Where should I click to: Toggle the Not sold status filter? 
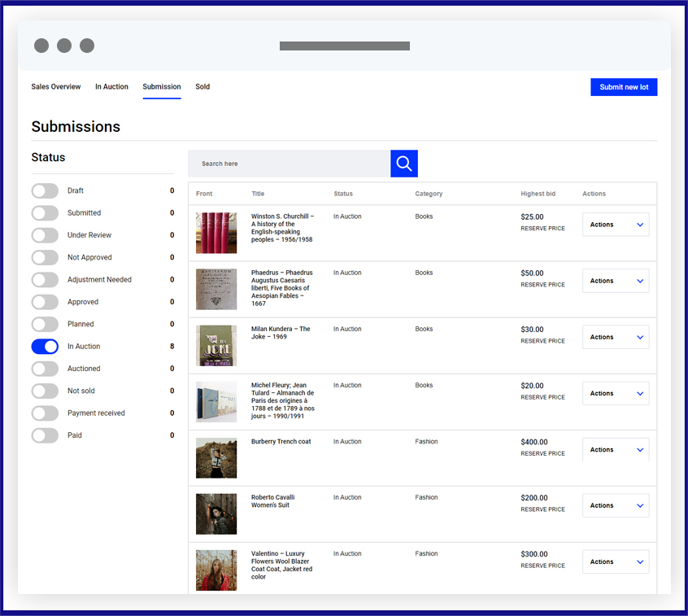tap(45, 391)
